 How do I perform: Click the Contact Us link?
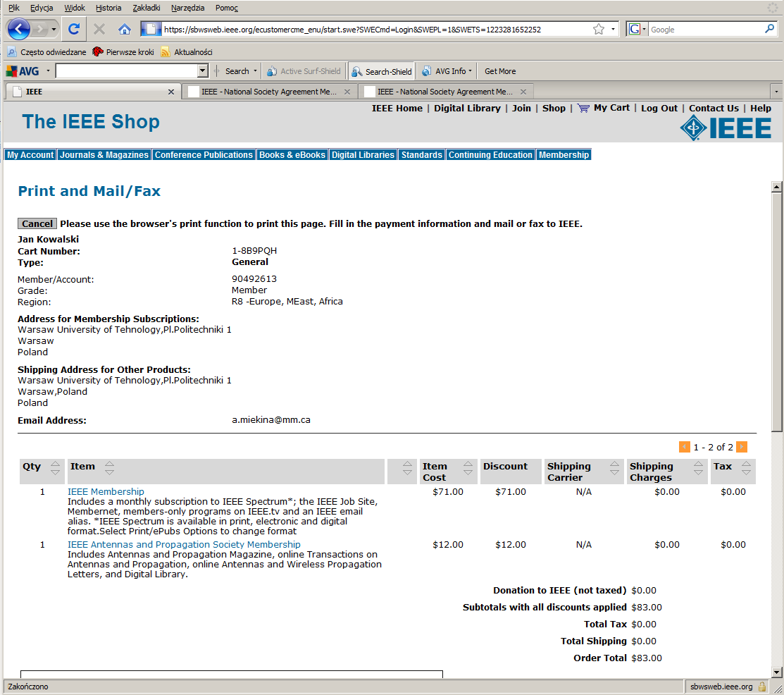tap(714, 108)
